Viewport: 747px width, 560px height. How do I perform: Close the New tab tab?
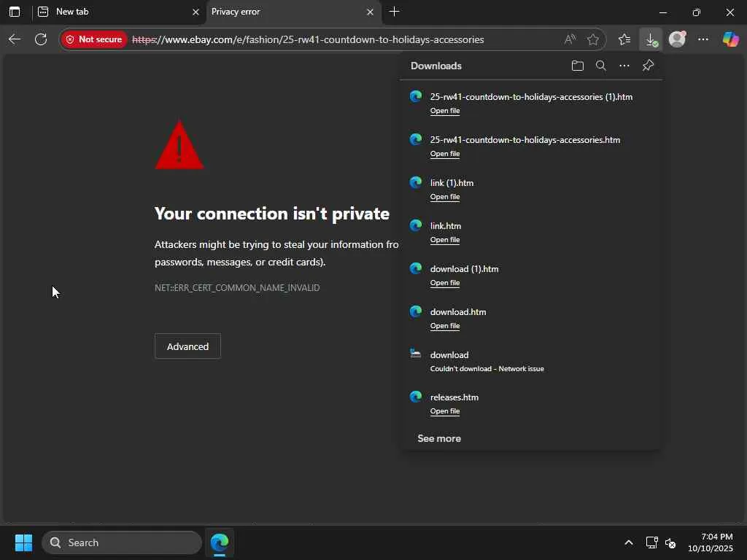196,12
